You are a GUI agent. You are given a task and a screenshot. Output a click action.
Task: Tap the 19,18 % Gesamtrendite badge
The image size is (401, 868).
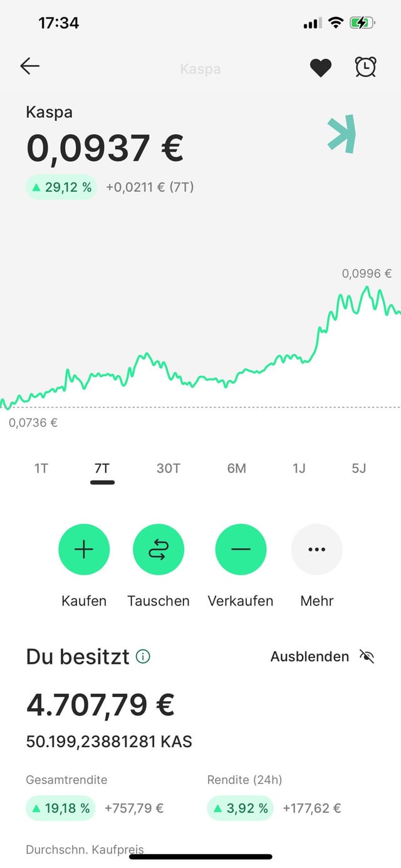[60, 808]
